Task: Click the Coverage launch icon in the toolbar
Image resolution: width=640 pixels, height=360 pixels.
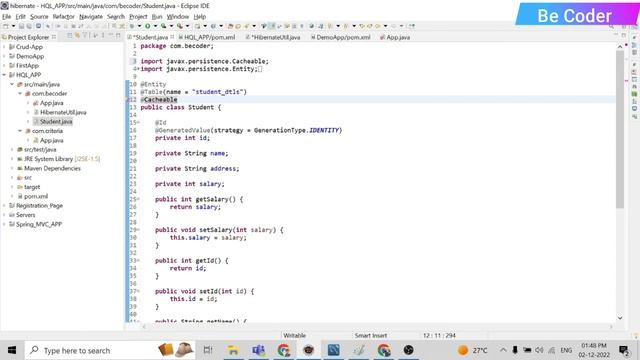Action: click(x=163, y=26)
